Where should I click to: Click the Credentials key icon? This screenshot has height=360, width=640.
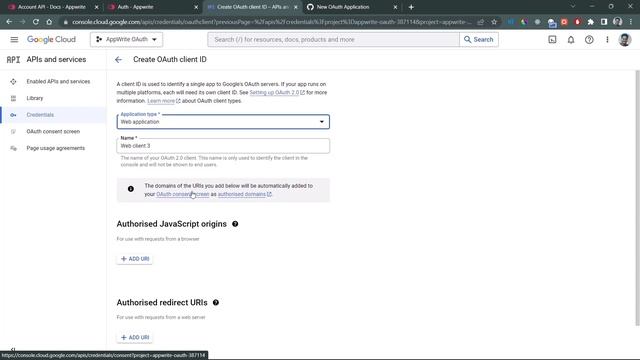(13, 115)
